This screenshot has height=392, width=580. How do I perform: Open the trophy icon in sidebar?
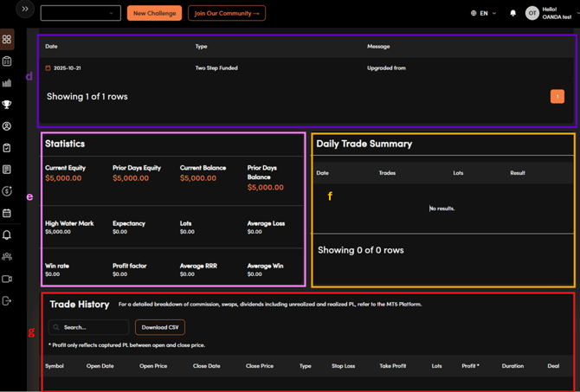pyautogui.click(x=7, y=105)
